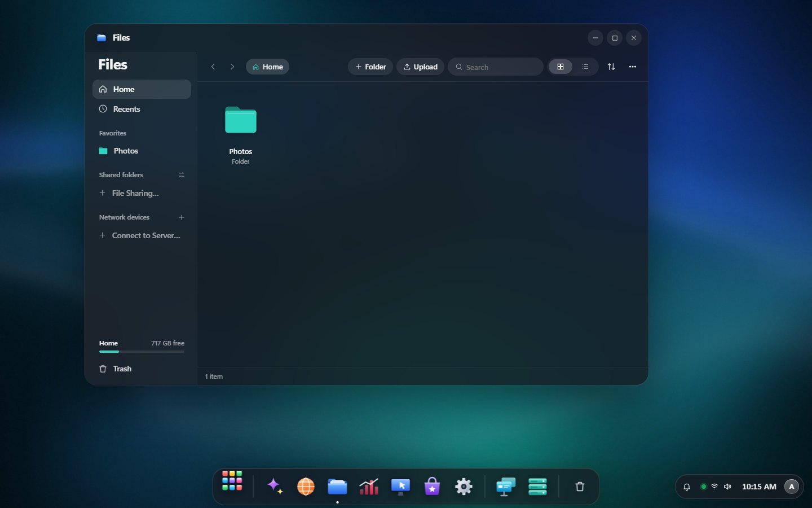The image size is (812, 508).
Task: Select Home in the sidebar
Action: click(x=142, y=89)
